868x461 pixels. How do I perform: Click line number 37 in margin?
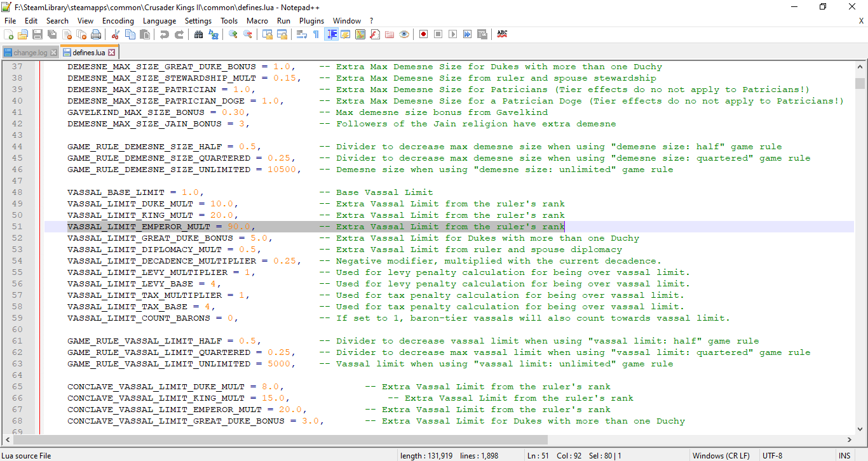point(17,67)
